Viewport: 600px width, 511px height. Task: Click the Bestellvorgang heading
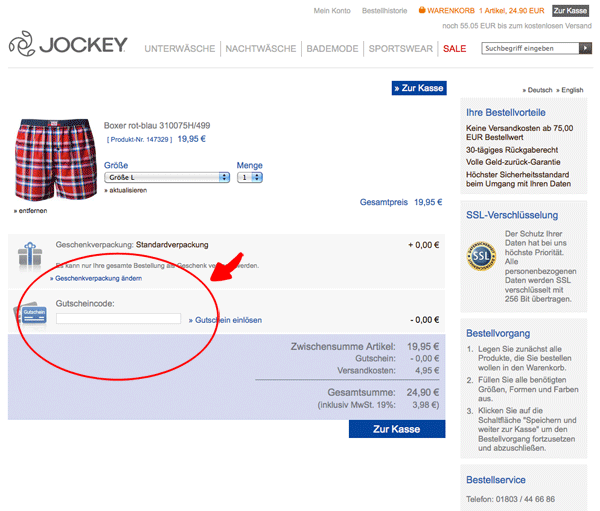[498, 333]
